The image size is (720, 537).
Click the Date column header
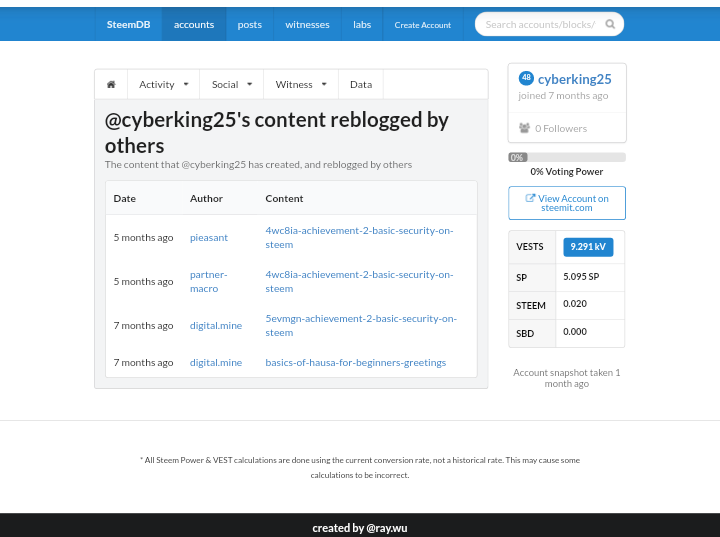124,198
